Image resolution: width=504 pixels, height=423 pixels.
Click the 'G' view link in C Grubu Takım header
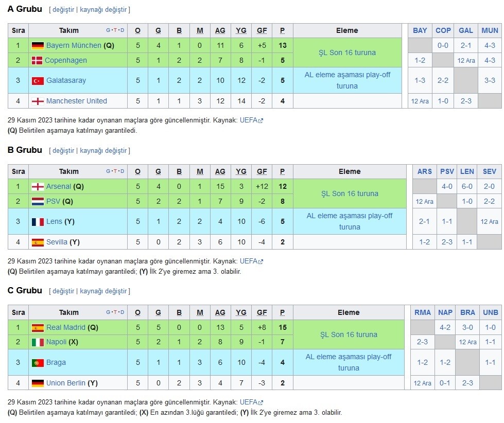108,312
